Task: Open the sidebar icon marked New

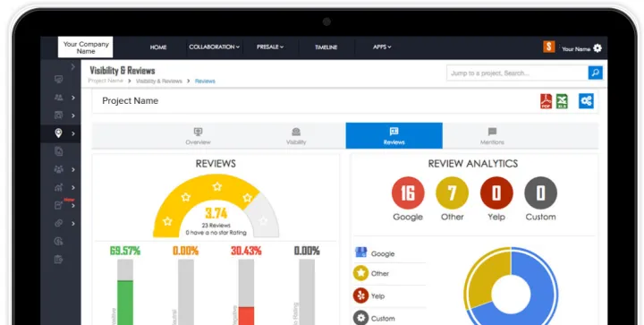Action: coord(59,205)
